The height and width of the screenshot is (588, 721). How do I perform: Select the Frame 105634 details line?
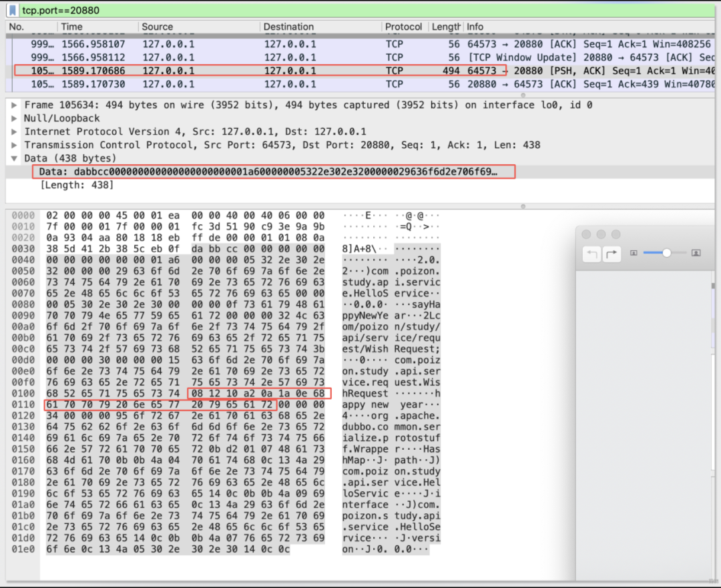[x=308, y=105]
